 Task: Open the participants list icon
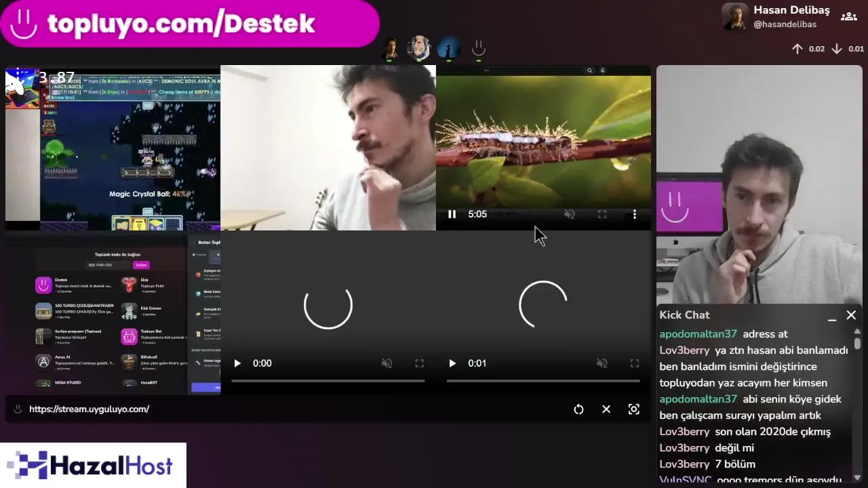pyautogui.click(x=848, y=17)
